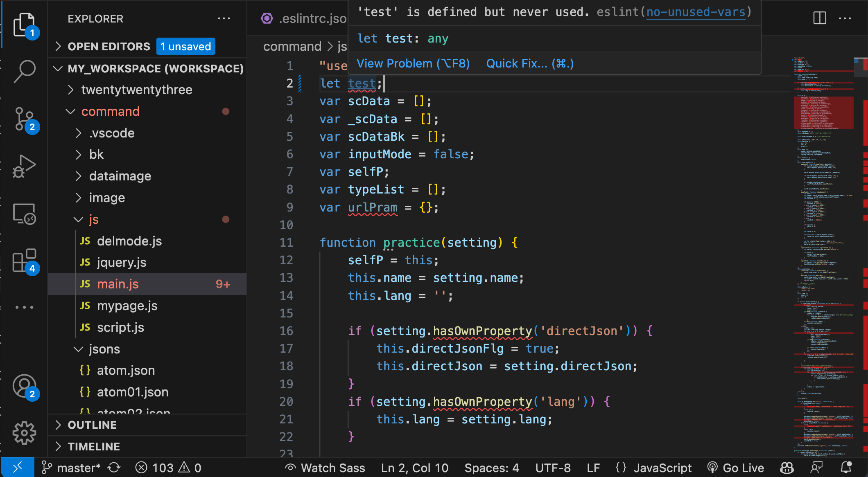
Task: Expand the twentytwentythree folder
Action: 137,90
